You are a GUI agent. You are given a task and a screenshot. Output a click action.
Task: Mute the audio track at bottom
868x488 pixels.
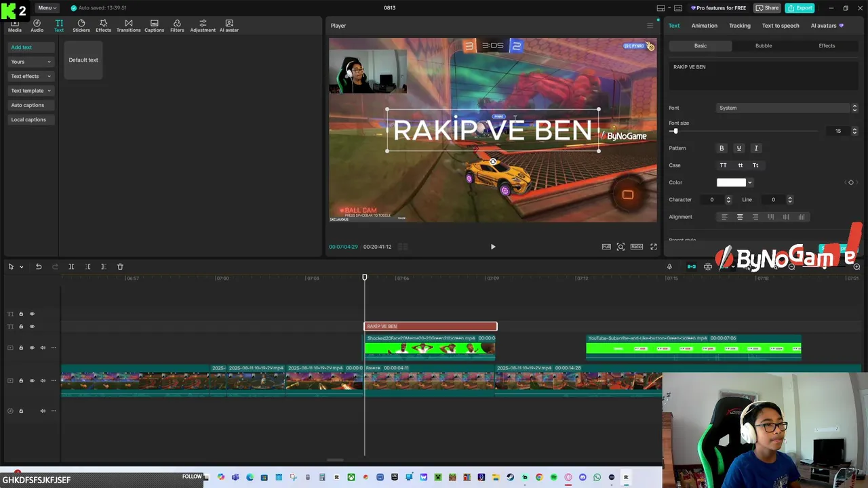(x=43, y=411)
